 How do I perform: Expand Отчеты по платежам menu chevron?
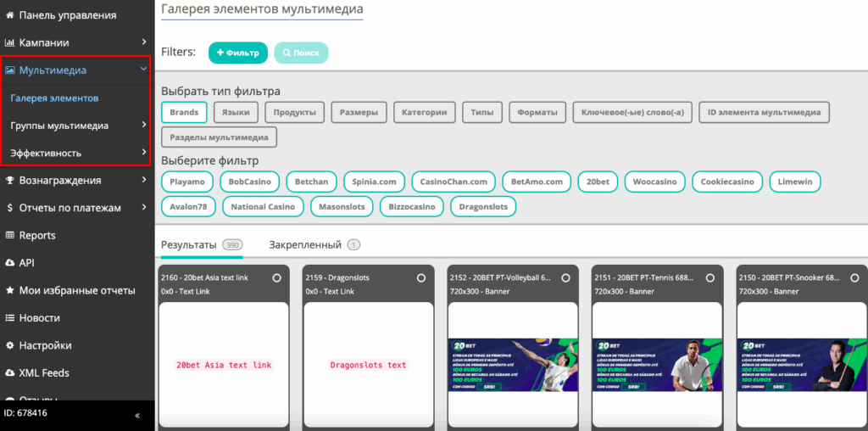(x=144, y=207)
